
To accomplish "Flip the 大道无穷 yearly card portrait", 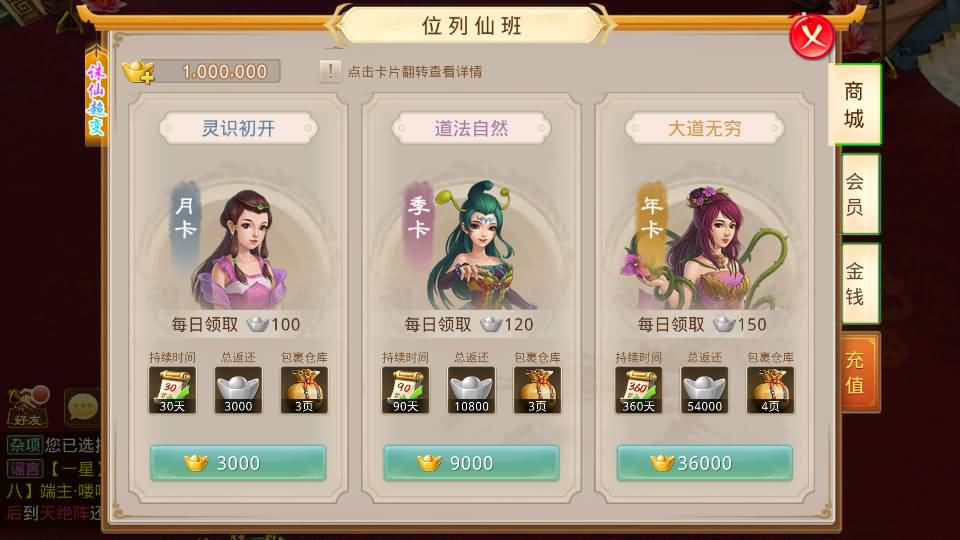I will [x=705, y=245].
